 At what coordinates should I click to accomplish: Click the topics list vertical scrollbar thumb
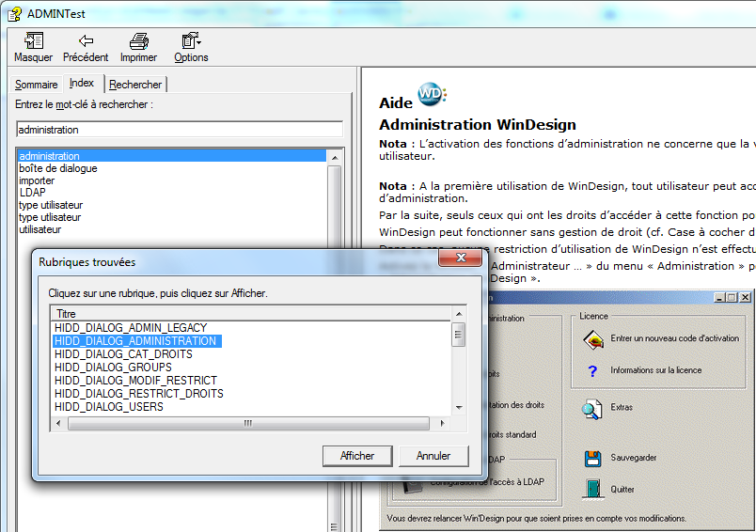click(x=459, y=335)
